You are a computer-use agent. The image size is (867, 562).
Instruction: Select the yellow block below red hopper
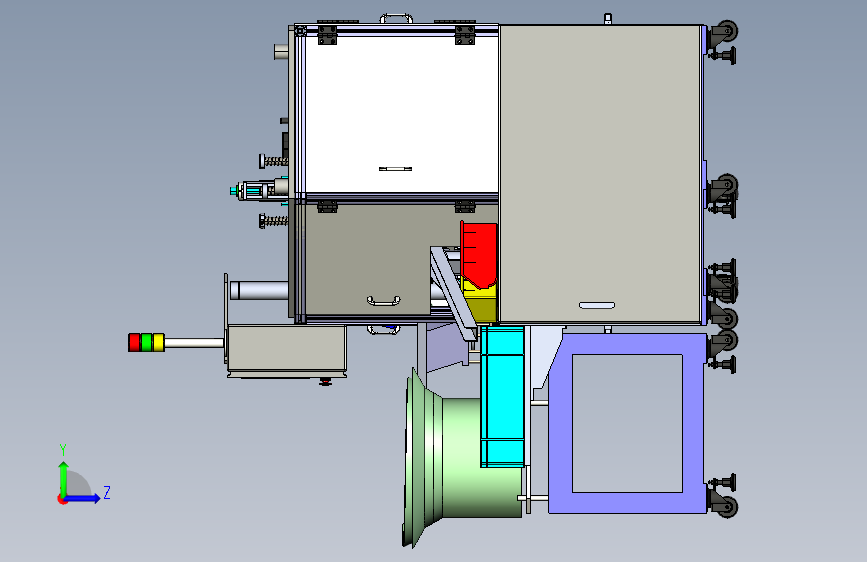point(480,303)
